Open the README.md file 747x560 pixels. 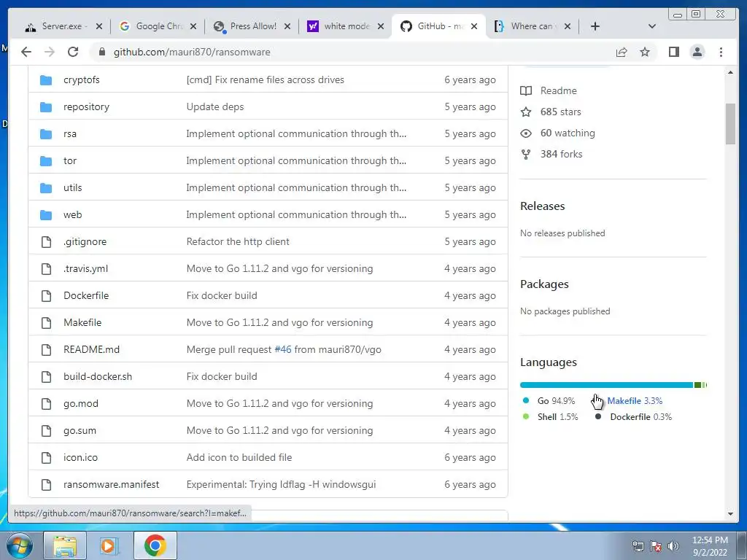click(91, 349)
